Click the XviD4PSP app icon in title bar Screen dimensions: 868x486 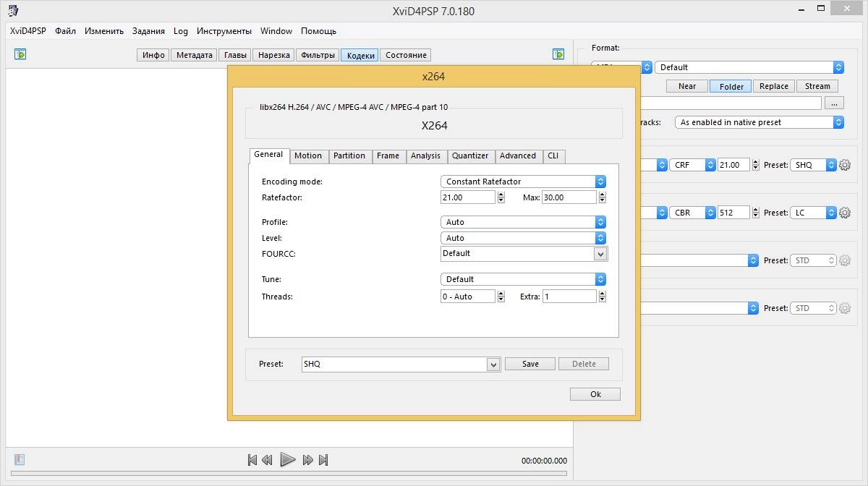14,11
